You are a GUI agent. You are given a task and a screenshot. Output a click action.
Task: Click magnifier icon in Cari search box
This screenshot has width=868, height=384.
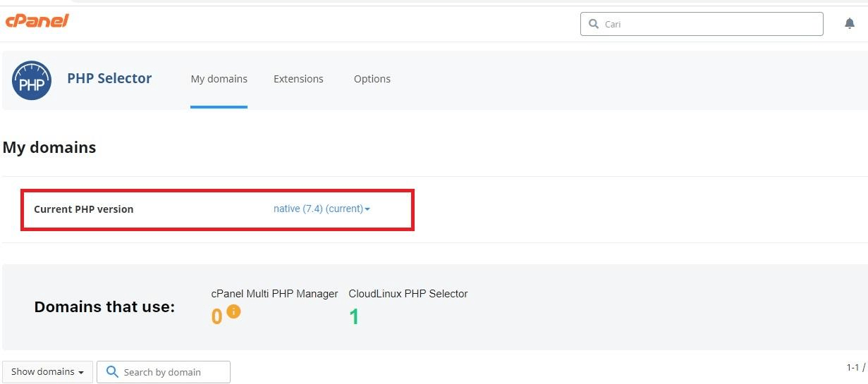click(594, 24)
